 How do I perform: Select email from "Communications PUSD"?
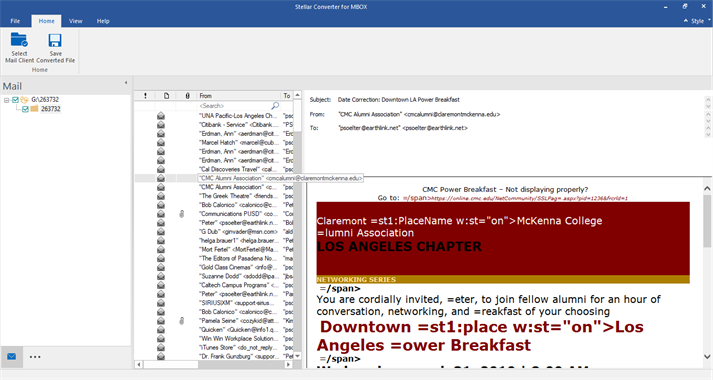coord(239,214)
